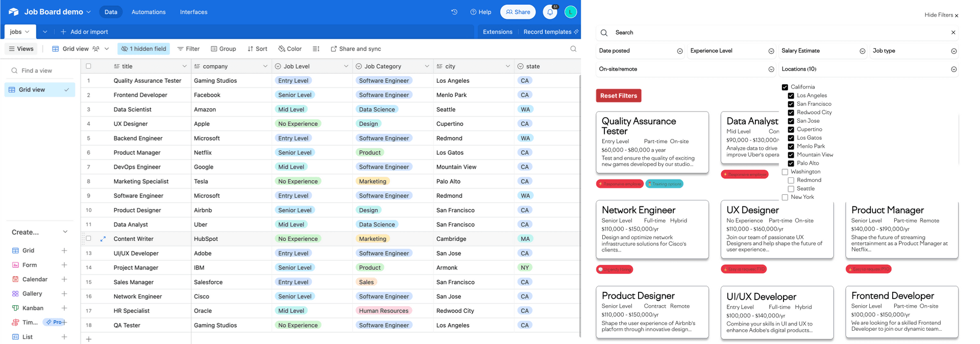The height and width of the screenshot is (344, 980).
Task: Uncheck the San Francisco location
Action: tap(791, 104)
